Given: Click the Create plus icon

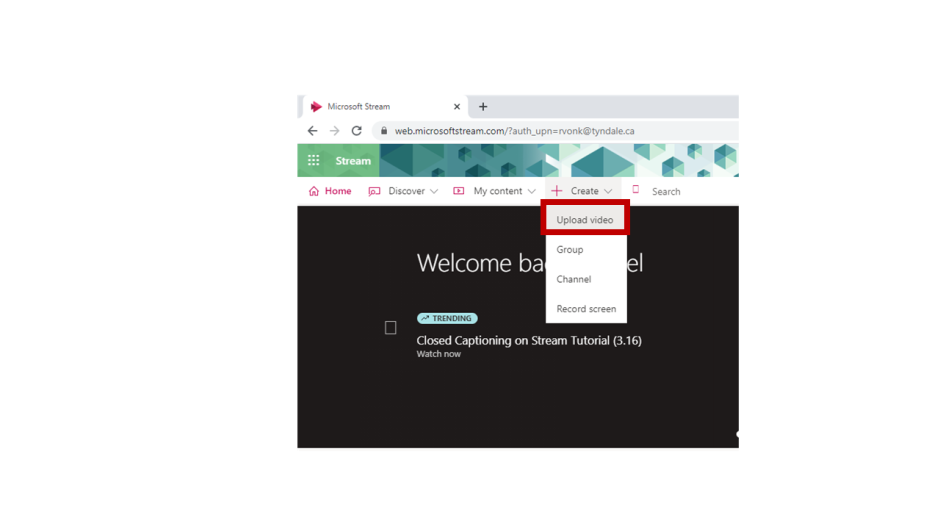Looking at the screenshot, I should click(556, 191).
